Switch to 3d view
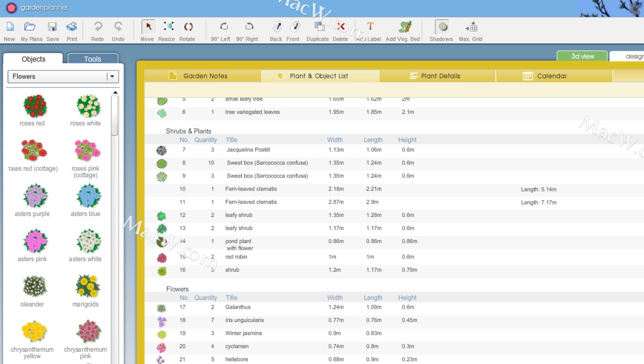The width and height of the screenshot is (644, 364). [582, 56]
